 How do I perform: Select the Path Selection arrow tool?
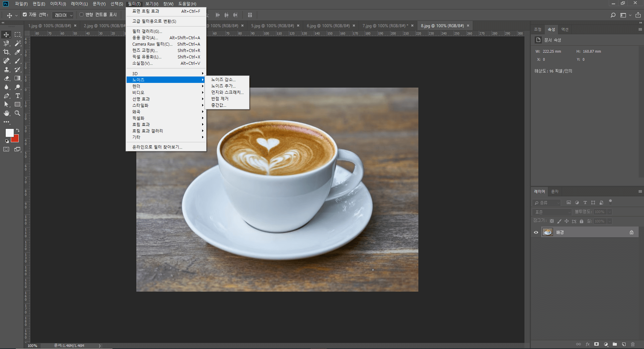tap(6, 104)
